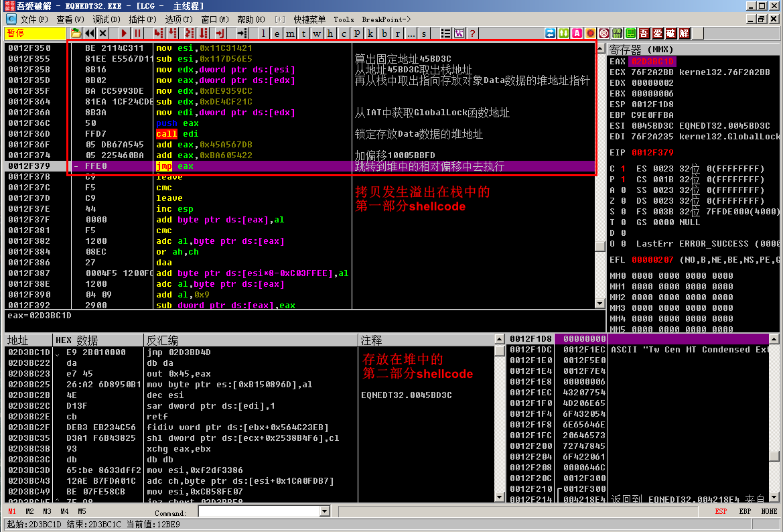Switch stack addressing to ESP
This screenshot has height=532, width=783.
(721, 511)
